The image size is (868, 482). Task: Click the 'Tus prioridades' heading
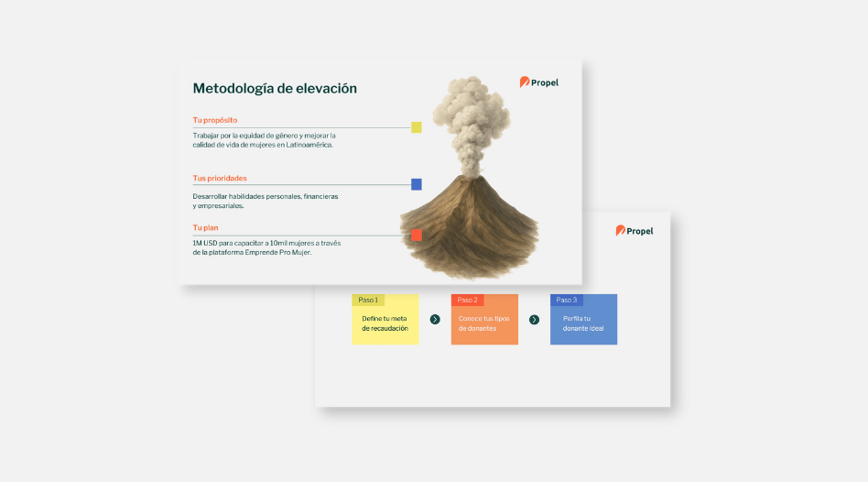[220, 179]
